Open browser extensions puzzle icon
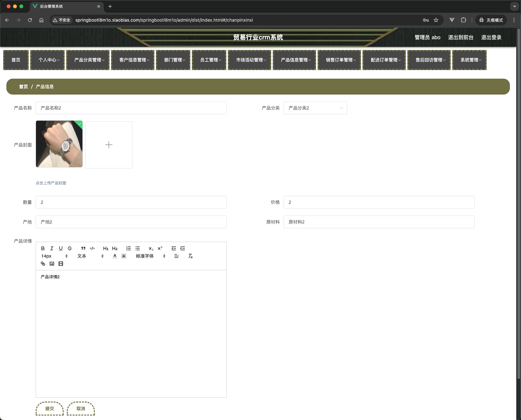 pyautogui.click(x=463, y=20)
